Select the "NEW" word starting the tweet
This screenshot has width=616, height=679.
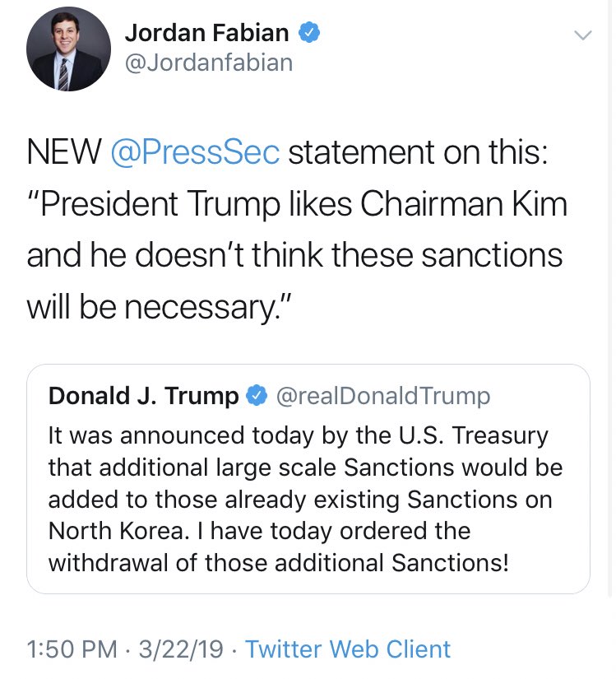click(63, 152)
